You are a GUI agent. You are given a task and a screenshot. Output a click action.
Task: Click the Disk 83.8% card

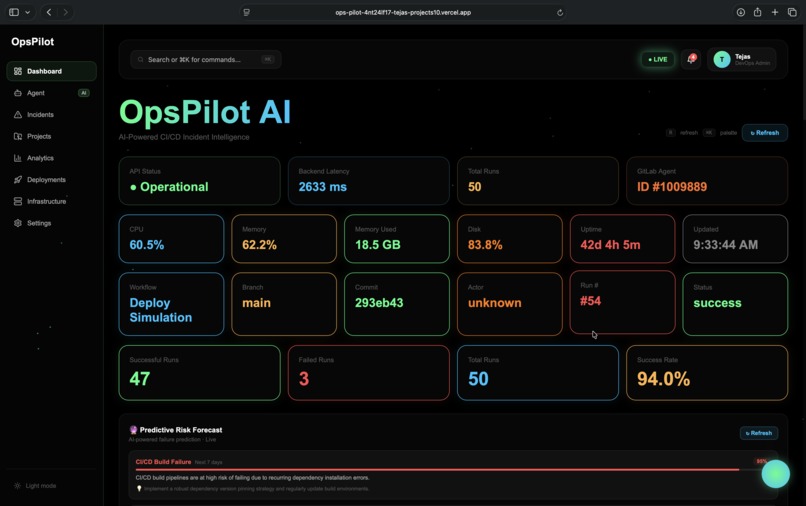[x=509, y=239]
